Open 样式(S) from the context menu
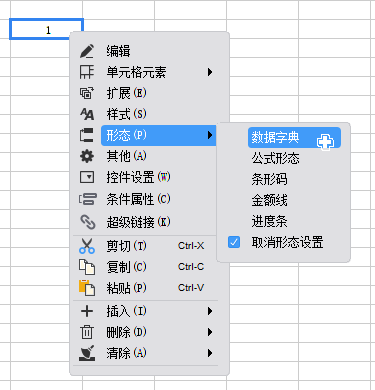 pos(126,114)
